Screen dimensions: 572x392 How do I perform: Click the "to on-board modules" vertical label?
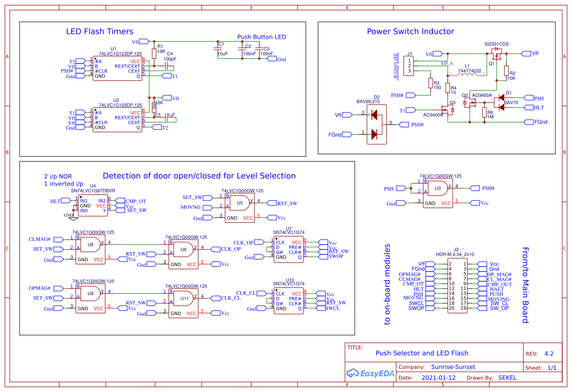[x=387, y=284]
